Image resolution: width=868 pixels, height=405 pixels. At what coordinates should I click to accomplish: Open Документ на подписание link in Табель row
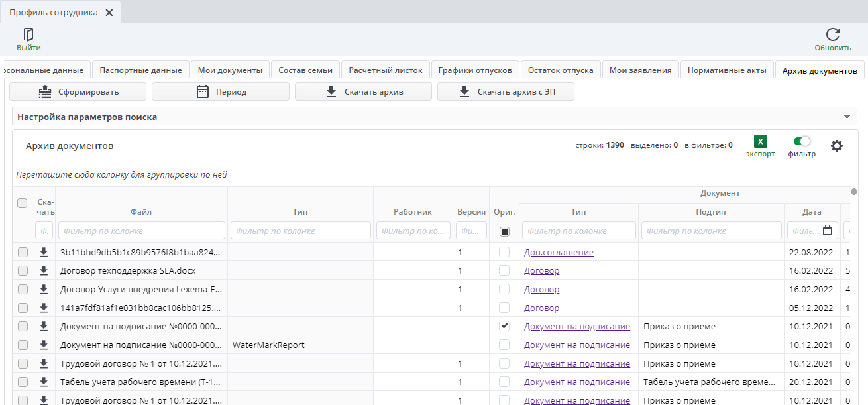point(577,382)
